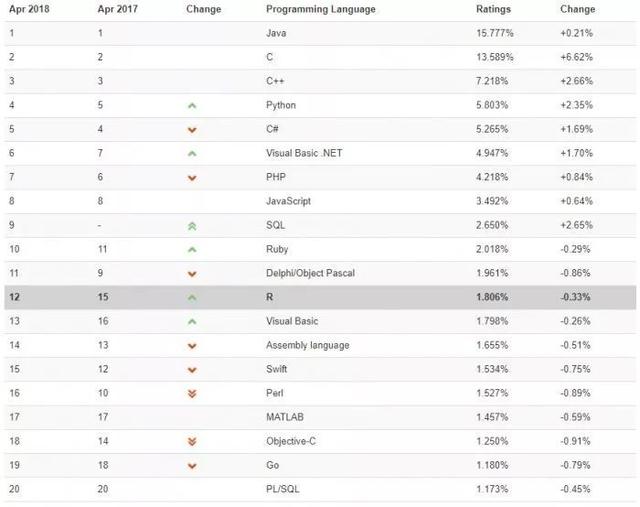This screenshot has height=507, width=640.
Task: Click the PL/SQL language entry
Action: pyautogui.click(x=282, y=489)
